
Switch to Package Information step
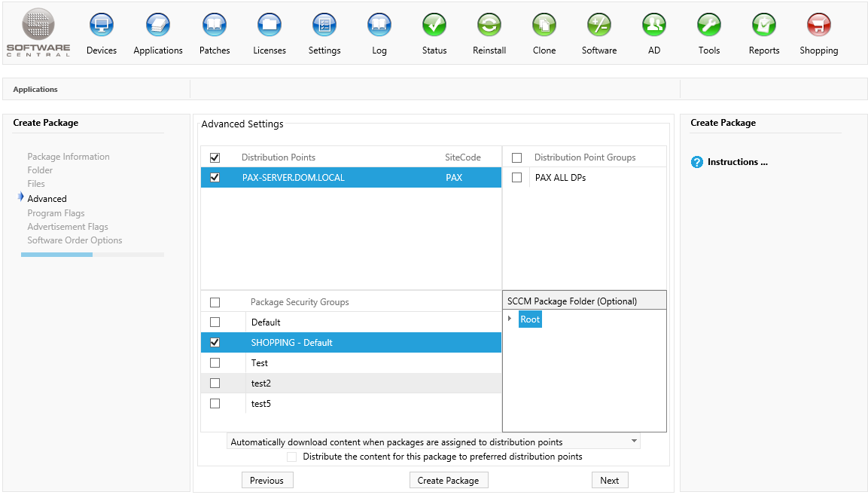(x=69, y=157)
